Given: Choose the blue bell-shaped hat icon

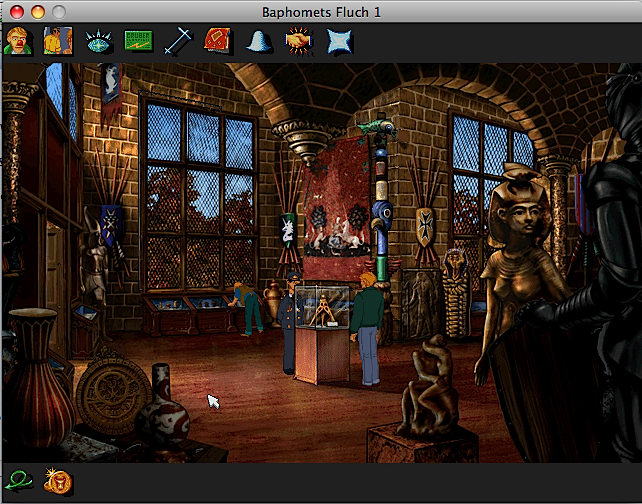Looking at the screenshot, I should (x=259, y=41).
